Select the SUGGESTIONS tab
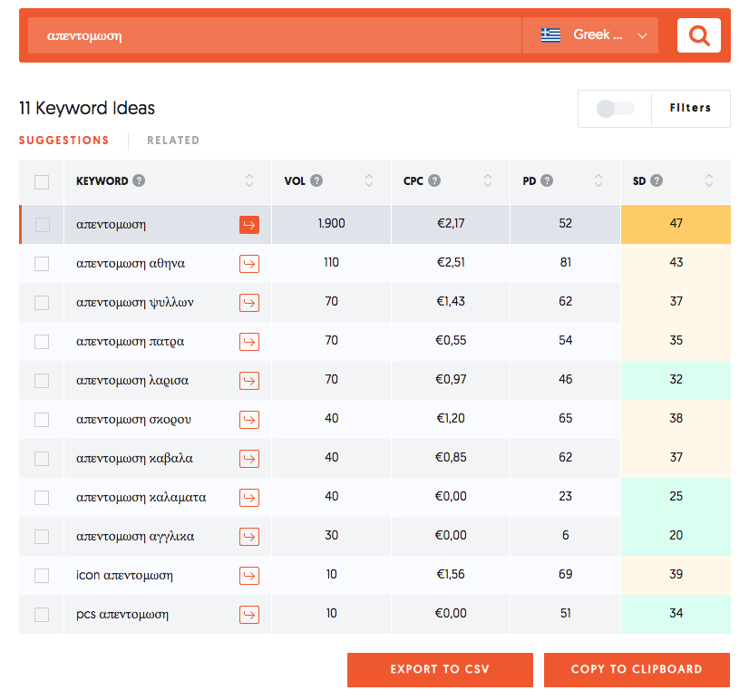This screenshot has width=749, height=700. tap(63, 141)
